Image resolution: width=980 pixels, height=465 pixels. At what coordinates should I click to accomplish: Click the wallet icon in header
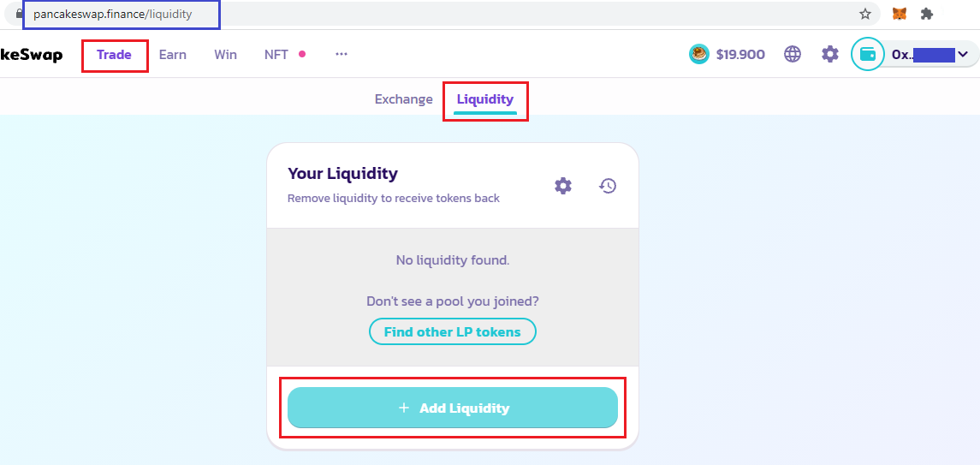coord(867,55)
